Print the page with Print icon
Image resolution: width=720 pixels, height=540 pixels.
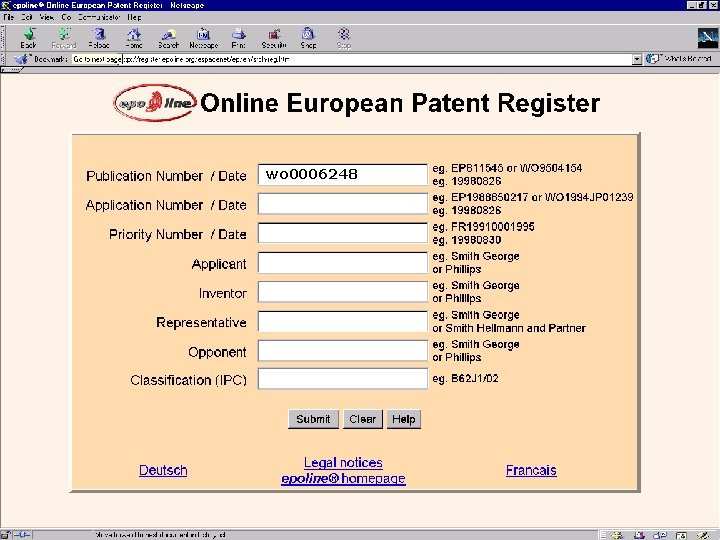238,38
